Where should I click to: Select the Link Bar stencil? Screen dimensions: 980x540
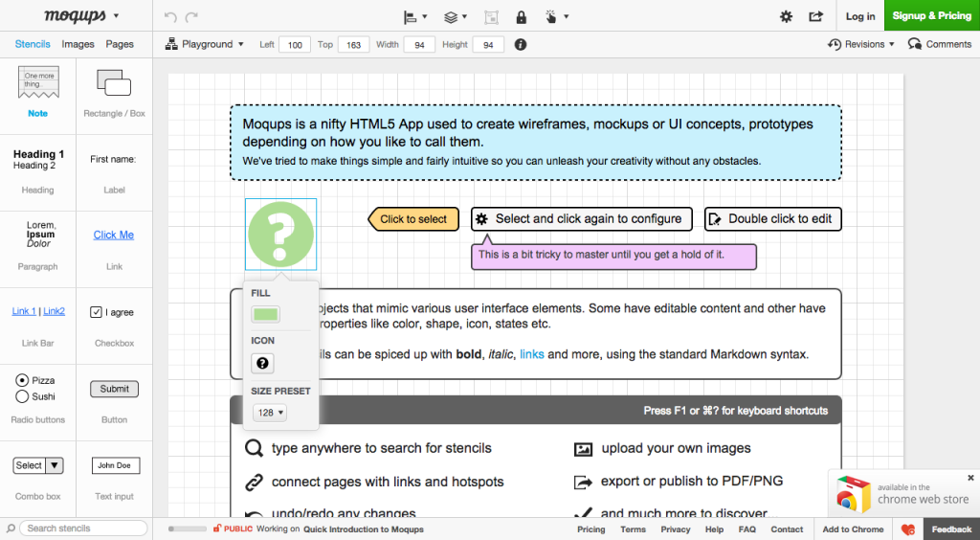38,325
